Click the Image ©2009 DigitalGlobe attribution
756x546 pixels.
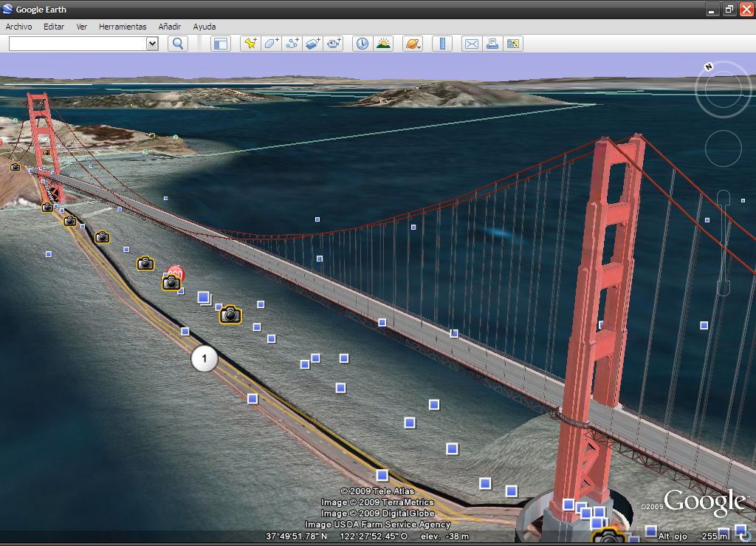tap(377, 513)
